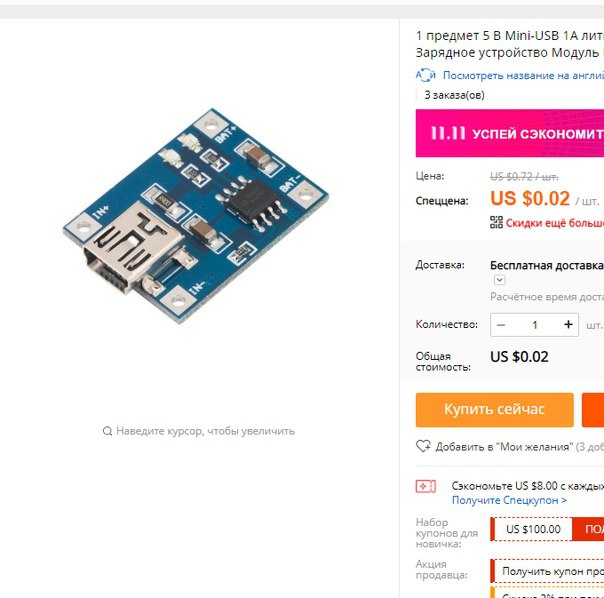Click the US $100.00 newcomer coupon

533,529
